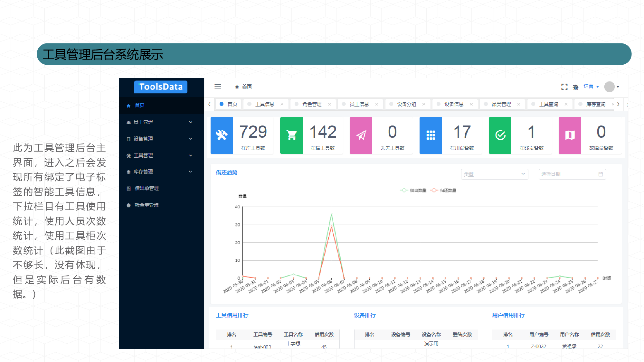
Task: Click the chart peak at 2020-06-06
Action: pyautogui.click(x=331, y=214)
